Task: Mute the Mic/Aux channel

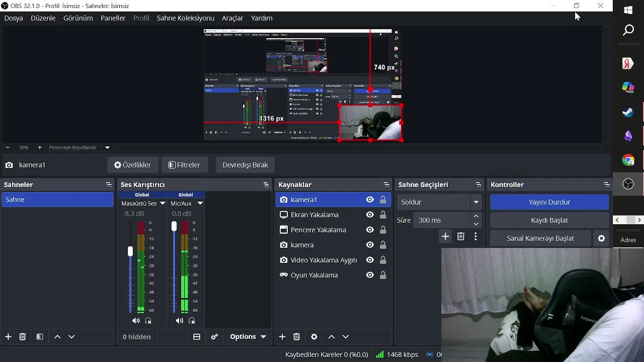Action: point(180,321)
